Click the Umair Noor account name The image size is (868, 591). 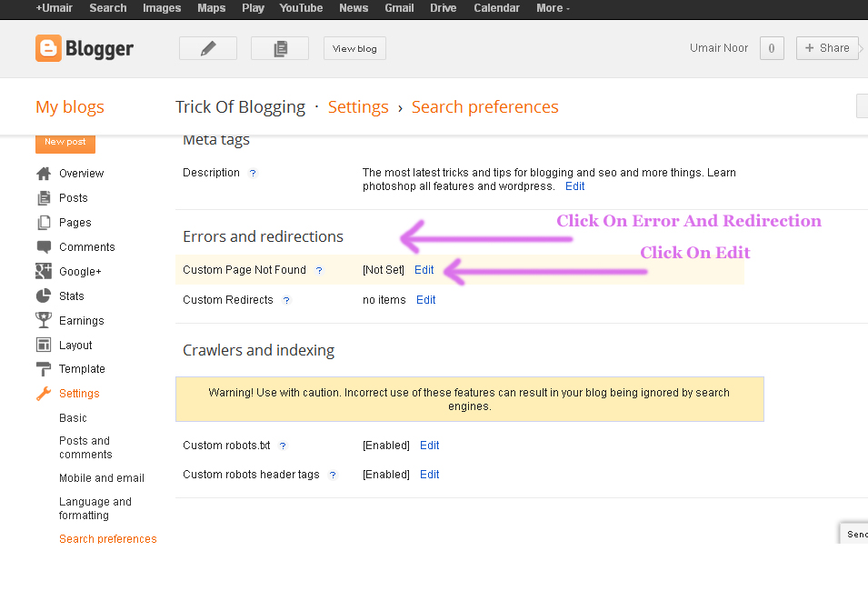[x=719, y=48]
